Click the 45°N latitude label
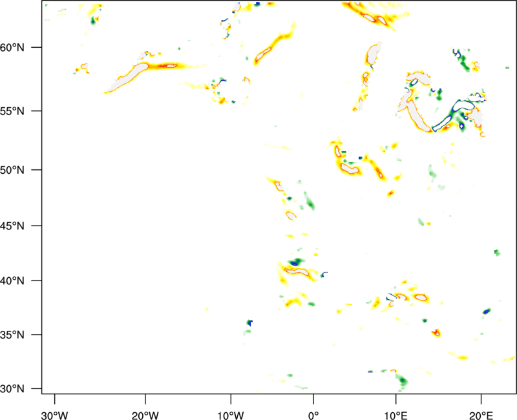 12,226
